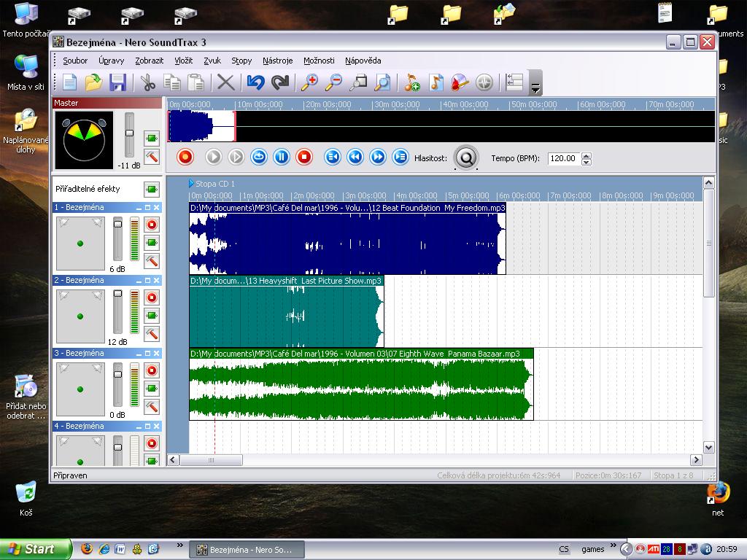This screenshot has height=560, width=747.
Task: Cut selection with the scissors icon
Action: [x=148, y=82]
